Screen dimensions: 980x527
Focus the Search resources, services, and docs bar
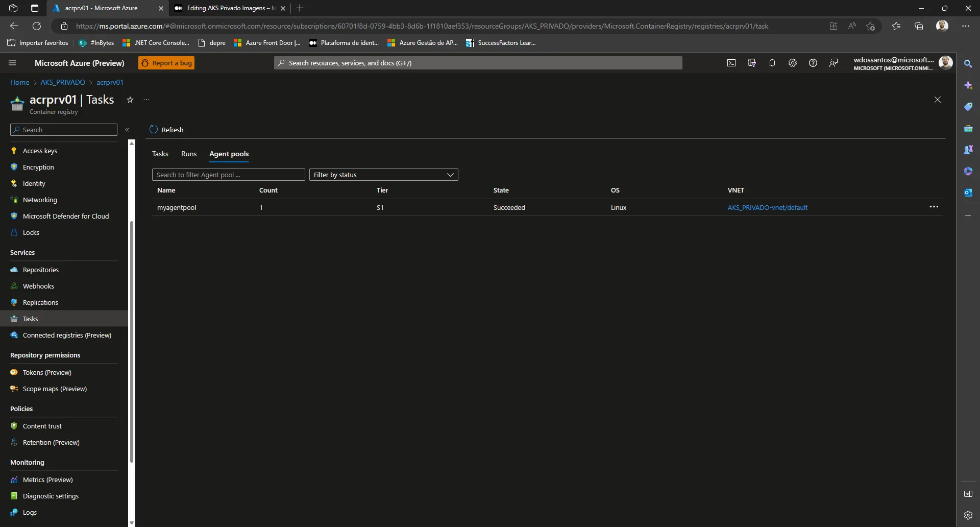(x=478, y=63)
